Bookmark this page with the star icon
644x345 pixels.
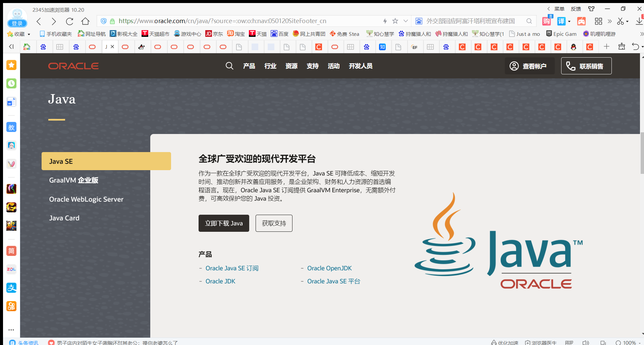395,21
